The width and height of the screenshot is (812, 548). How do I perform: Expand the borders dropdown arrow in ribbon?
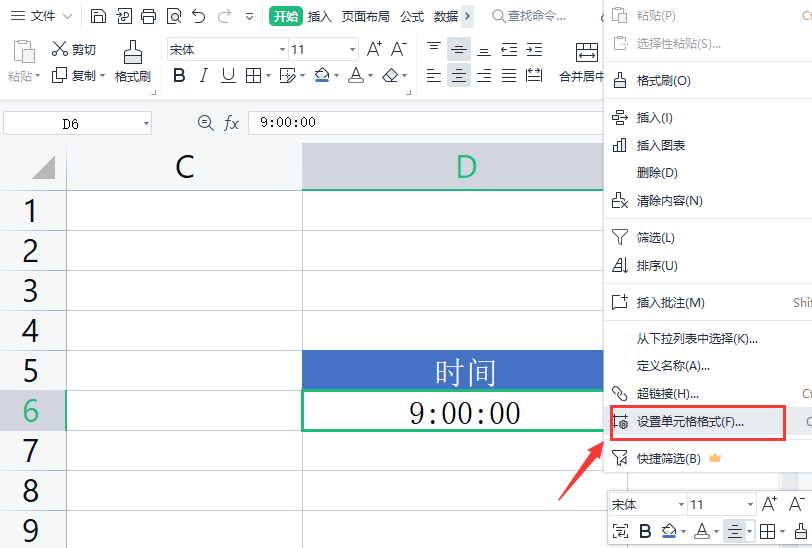pos(268,76)
